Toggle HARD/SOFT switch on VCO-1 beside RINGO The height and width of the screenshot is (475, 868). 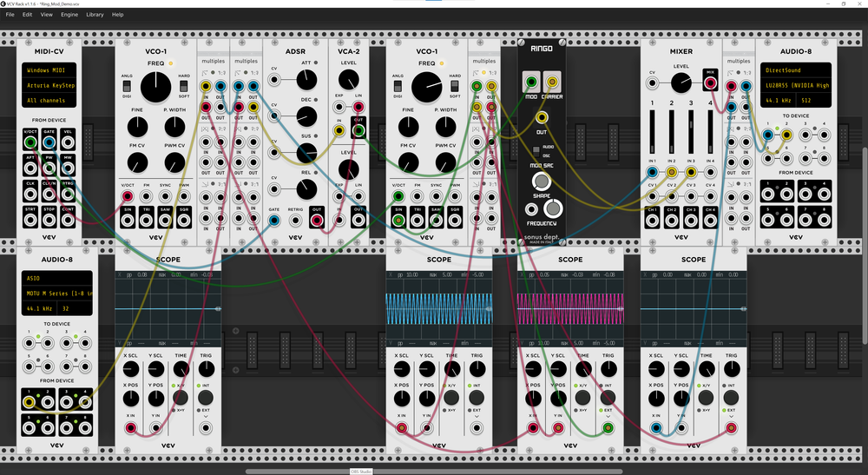[x=455, y=86]
